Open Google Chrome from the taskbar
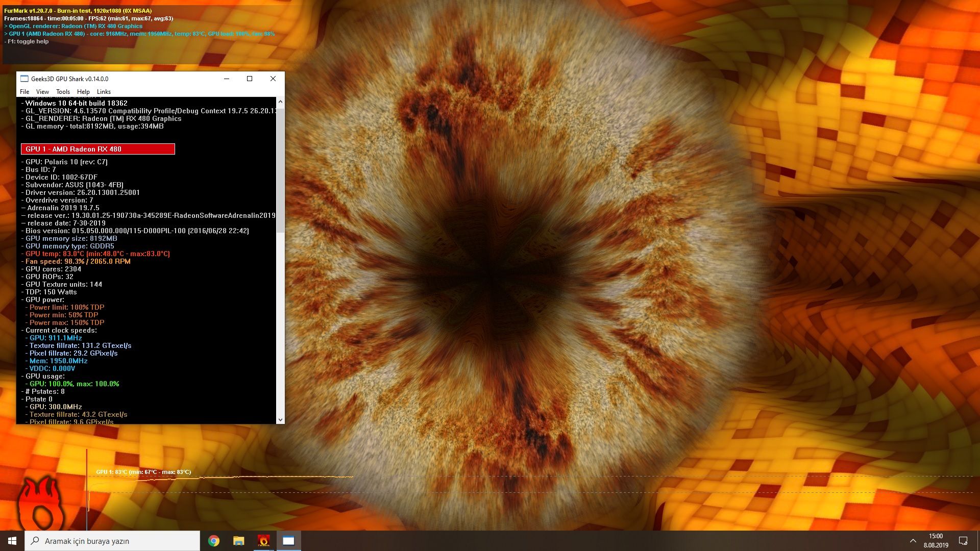The width and height of the screenshot is (980, 551). tap(214, 541)
